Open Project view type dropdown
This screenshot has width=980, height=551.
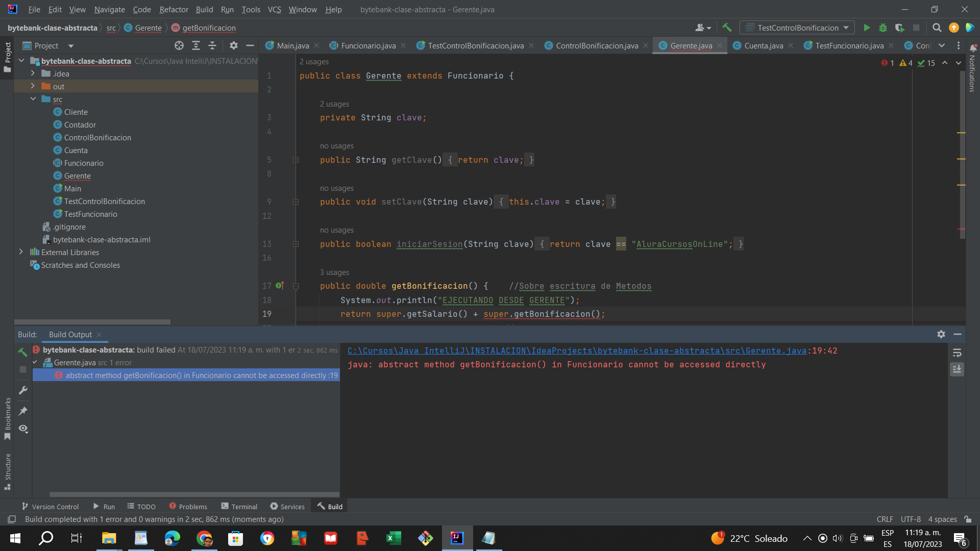(71, 45)
